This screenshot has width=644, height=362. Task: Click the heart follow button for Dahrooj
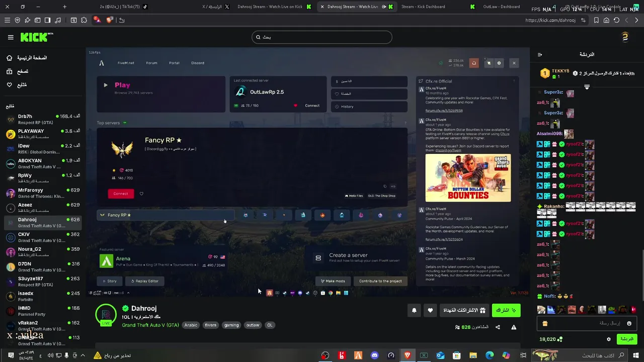(x=430, y=311)
